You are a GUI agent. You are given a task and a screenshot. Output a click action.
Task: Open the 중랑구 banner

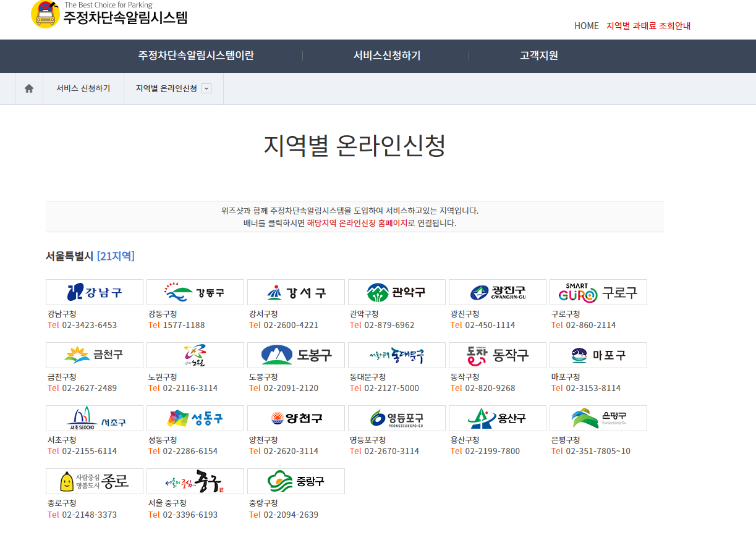click(x=296, y=481)
